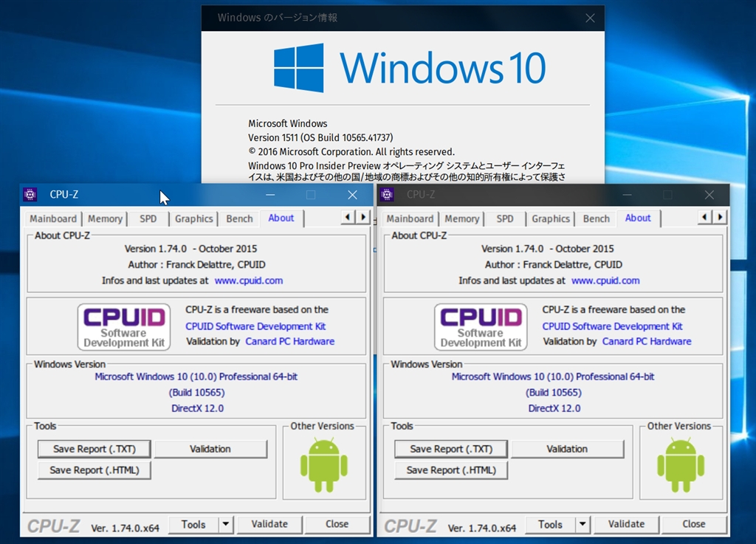
Task: Click Validate button in left CPU-Z window
Action: point(269,524)
